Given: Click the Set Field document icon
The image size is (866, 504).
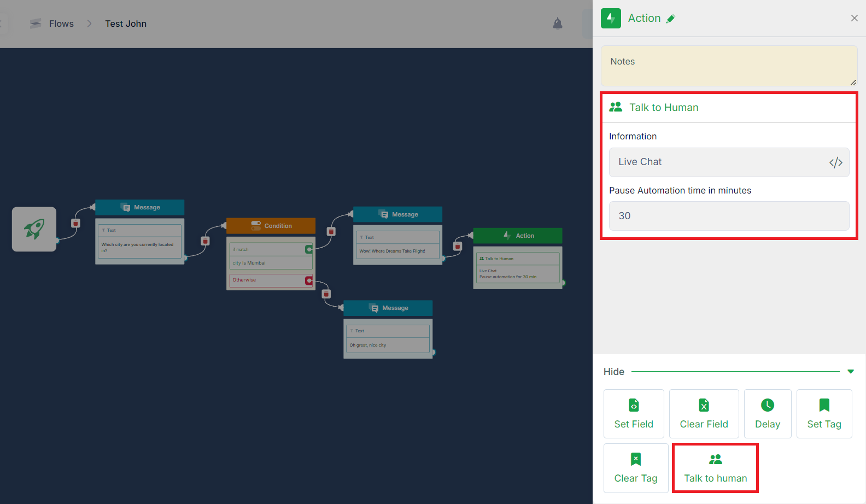Looking at the screenshot, I should (x=634, y=405).
